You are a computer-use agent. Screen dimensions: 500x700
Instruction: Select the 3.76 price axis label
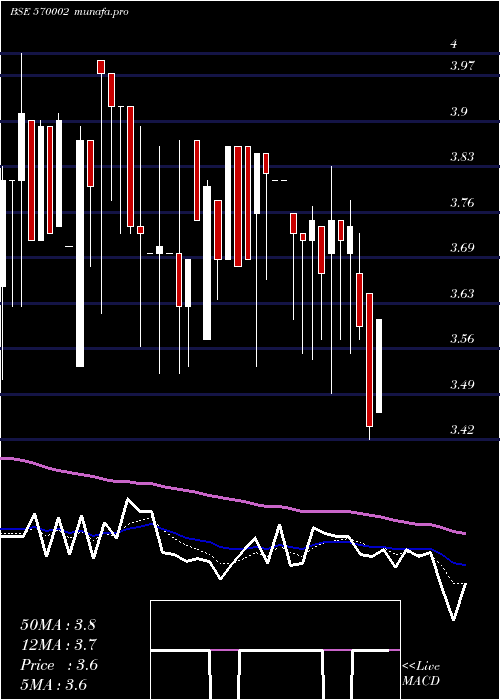click(x=462, y=203)
